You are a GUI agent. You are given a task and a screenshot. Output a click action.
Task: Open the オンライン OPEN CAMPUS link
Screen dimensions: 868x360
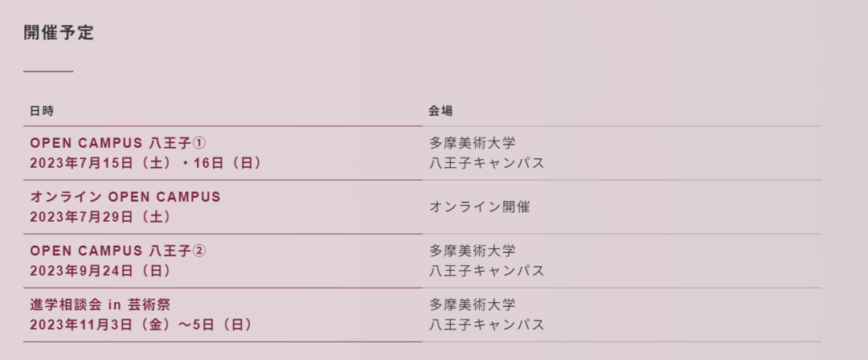click(x=125, y=197)
